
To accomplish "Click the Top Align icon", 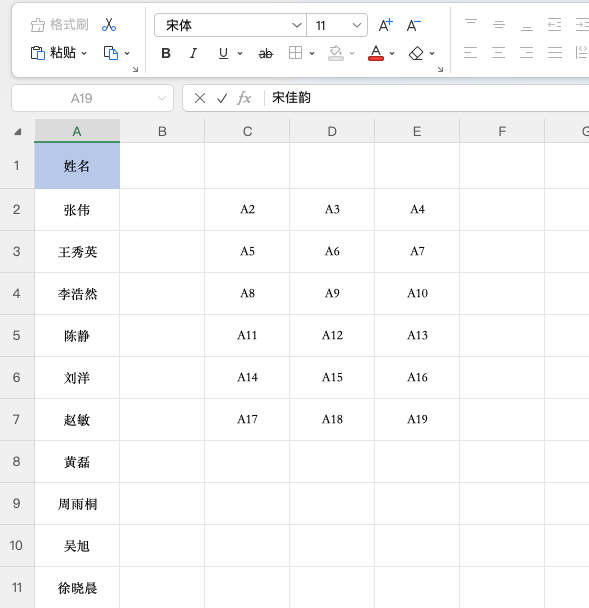I will 471,25.
